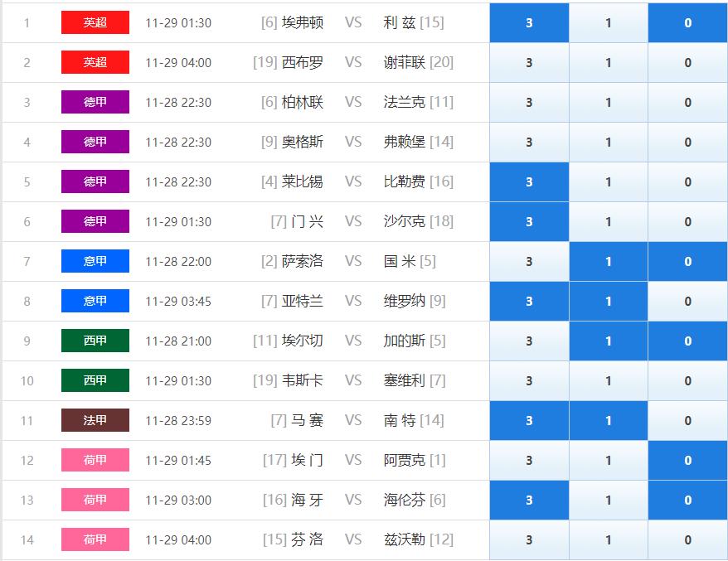The width and height of the screenshot is (728, 561).
Task: Open away team 阿贾克
Action: [x=405, y=460]
